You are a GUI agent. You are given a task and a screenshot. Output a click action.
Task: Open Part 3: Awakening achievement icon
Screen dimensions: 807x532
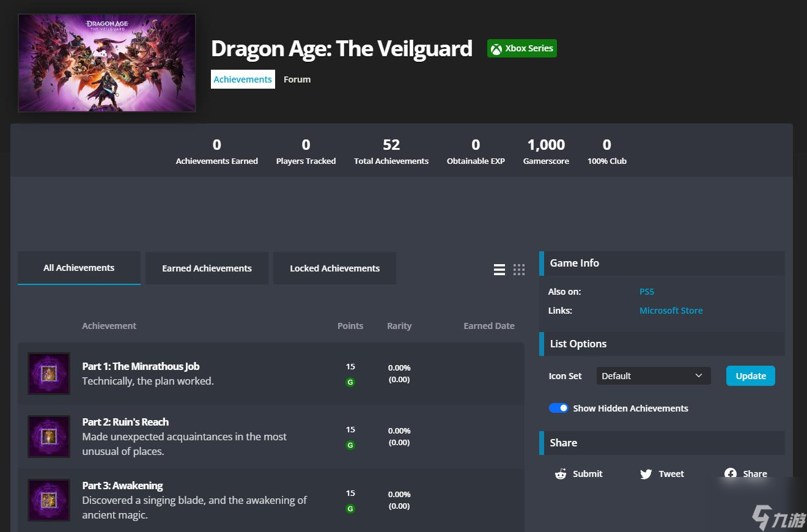click(x=49, y=500)
